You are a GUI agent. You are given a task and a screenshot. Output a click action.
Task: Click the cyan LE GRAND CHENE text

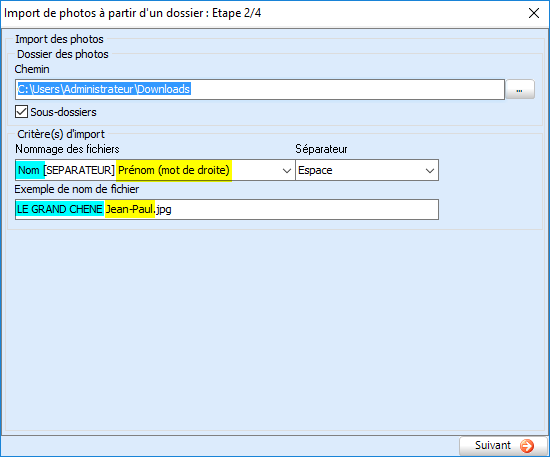[x=60, y=209]
